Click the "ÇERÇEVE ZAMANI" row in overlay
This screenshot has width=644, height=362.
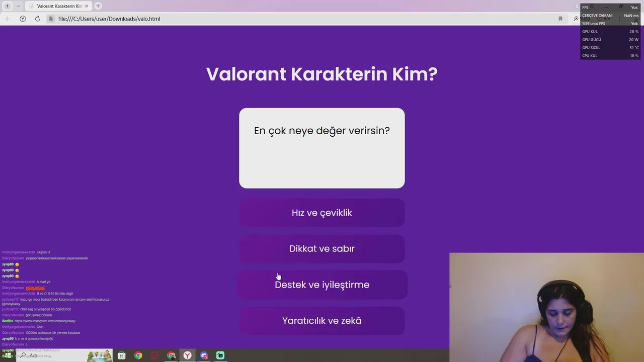[x=610, y=16]
